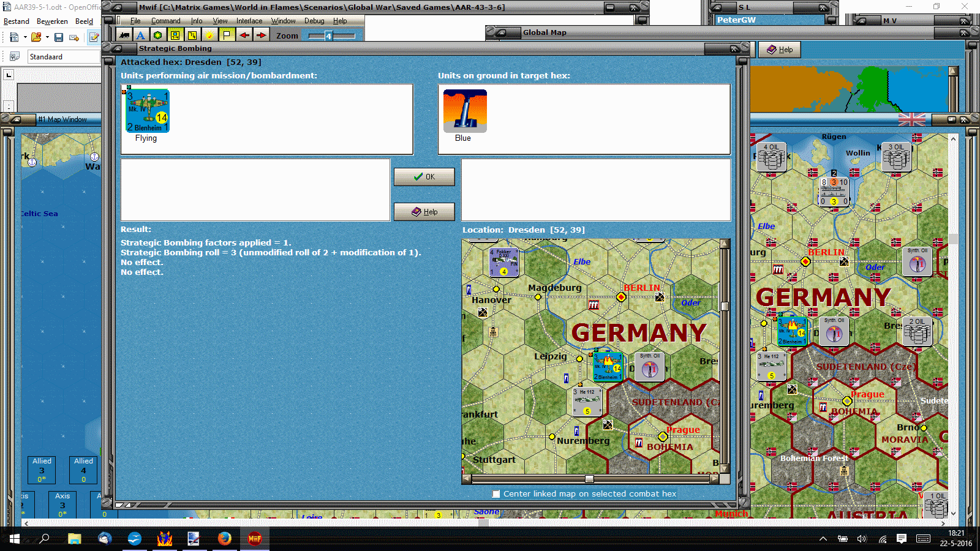Click Help button in Strategic Bombing dialog
Image resolution: width=980 pixels, height=551 pixels.
[424, 212]
